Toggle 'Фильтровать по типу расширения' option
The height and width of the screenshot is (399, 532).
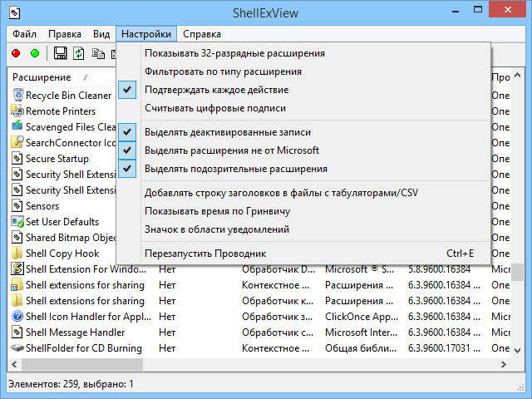click(x=303, y=71)
